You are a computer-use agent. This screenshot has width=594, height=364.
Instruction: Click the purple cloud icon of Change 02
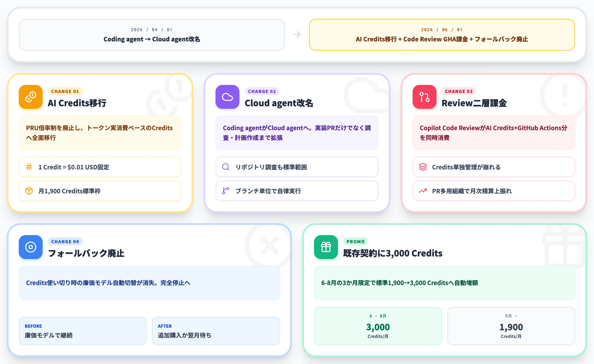(227, 97)
